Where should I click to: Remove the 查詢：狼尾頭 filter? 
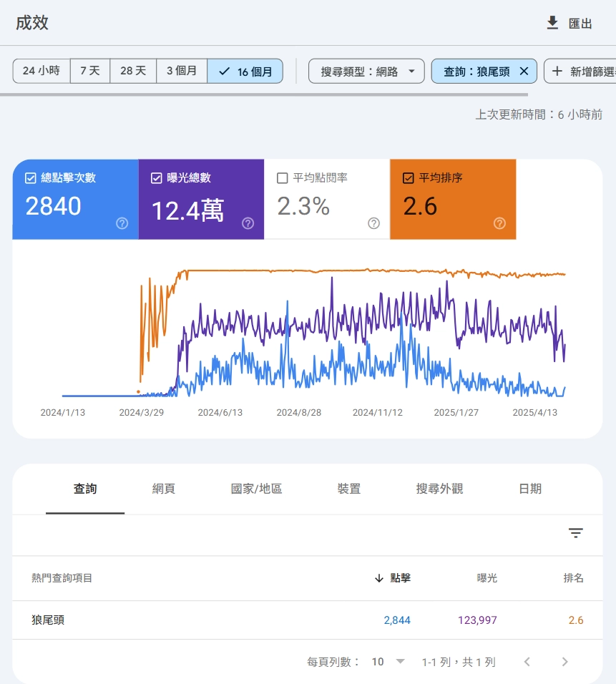click(x=524, y=71)
